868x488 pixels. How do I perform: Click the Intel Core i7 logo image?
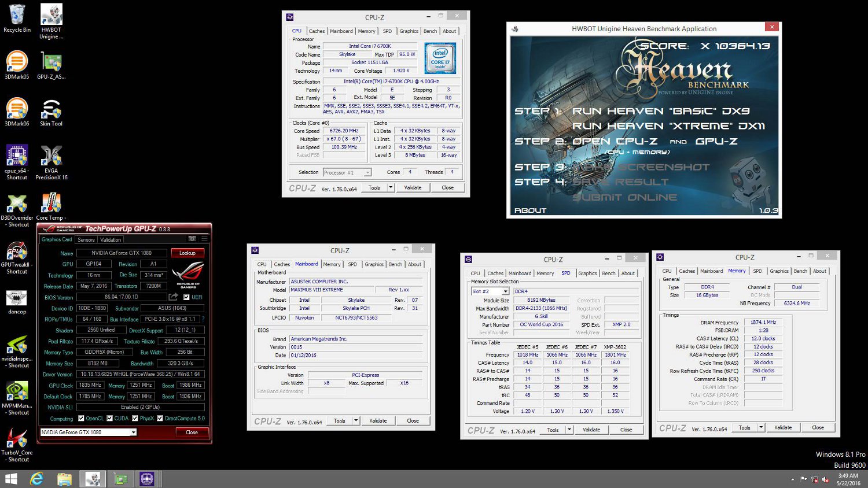click(440, 58)
